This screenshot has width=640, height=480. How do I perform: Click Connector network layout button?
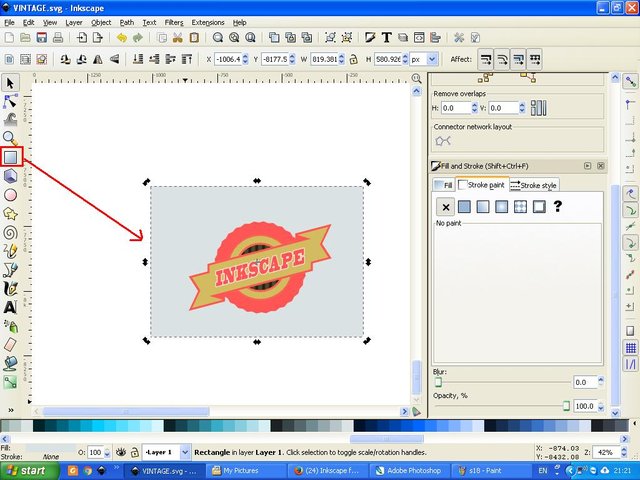point(443,141)
